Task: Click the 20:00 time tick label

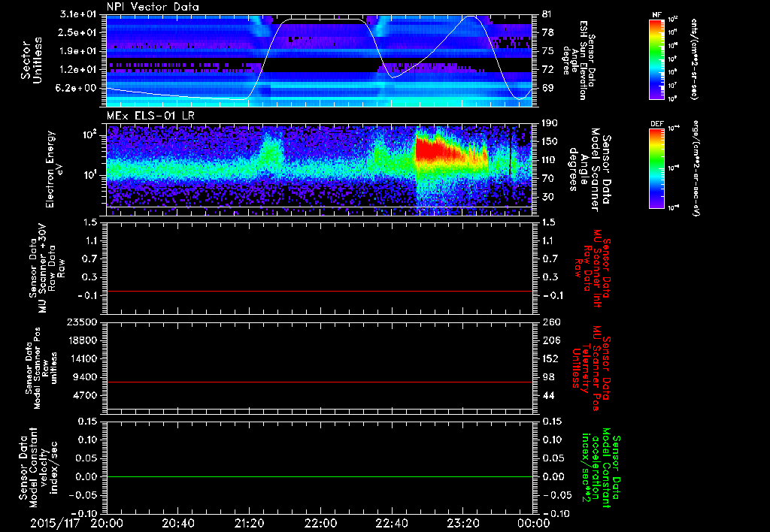Action: 107,523
